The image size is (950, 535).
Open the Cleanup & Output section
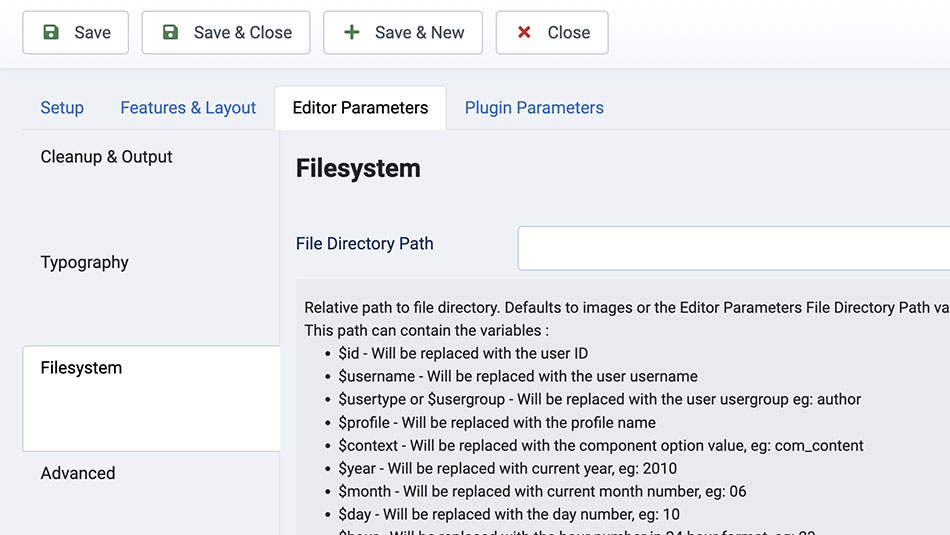click(x=106, y=157)
